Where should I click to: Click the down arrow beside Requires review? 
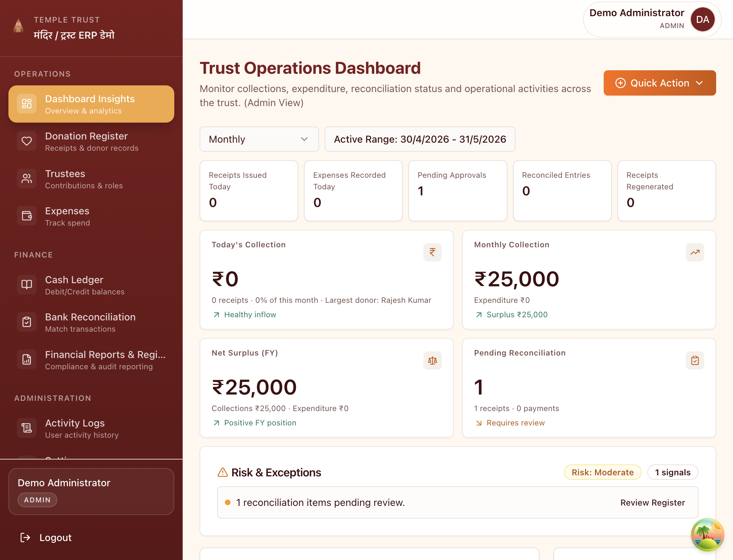[x=479, y=423]
